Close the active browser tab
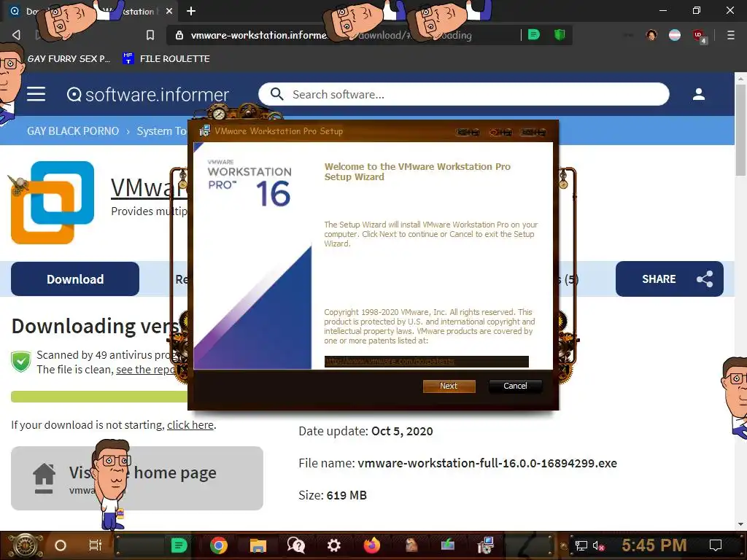 click(169, 11)
